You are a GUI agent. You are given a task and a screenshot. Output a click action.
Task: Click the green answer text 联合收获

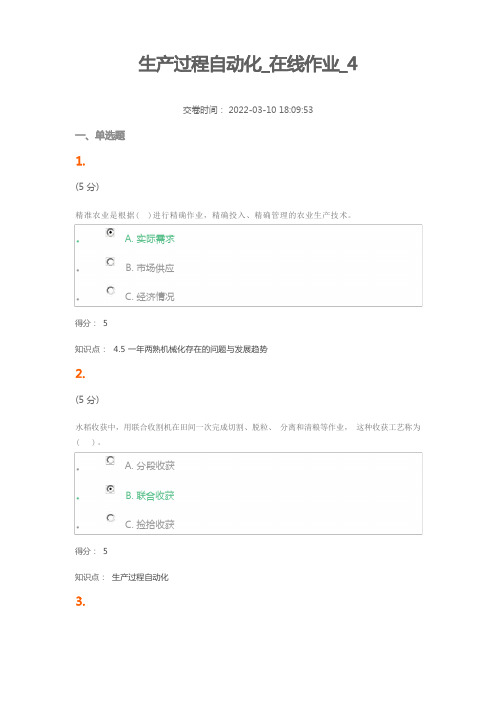point(155,496)
